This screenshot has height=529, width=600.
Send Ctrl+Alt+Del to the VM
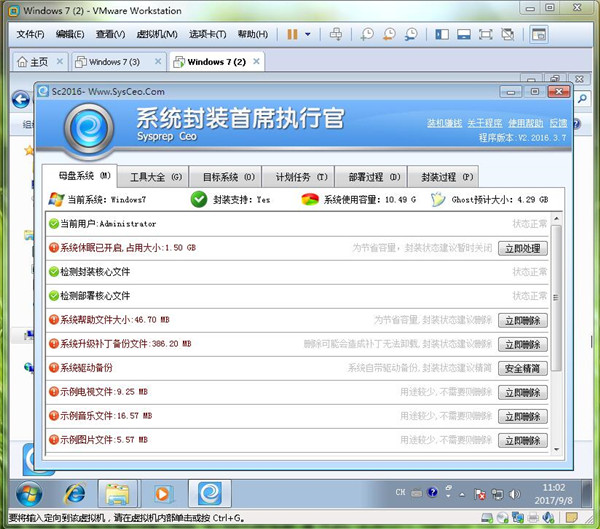tap(336, 34)
